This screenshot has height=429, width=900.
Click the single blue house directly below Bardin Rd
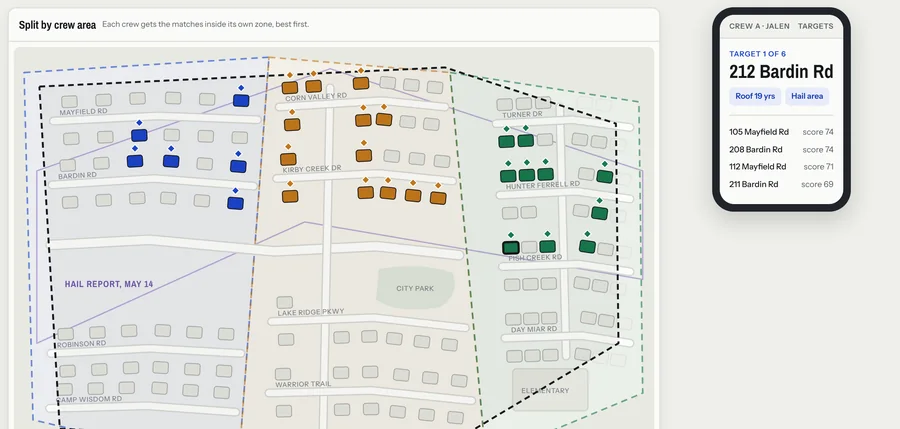(x=235, y=203)
